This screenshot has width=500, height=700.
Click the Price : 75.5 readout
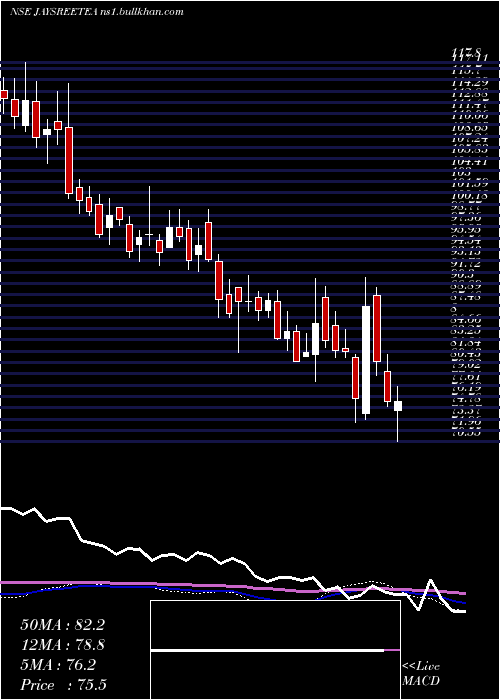click(x=63, y=685)
